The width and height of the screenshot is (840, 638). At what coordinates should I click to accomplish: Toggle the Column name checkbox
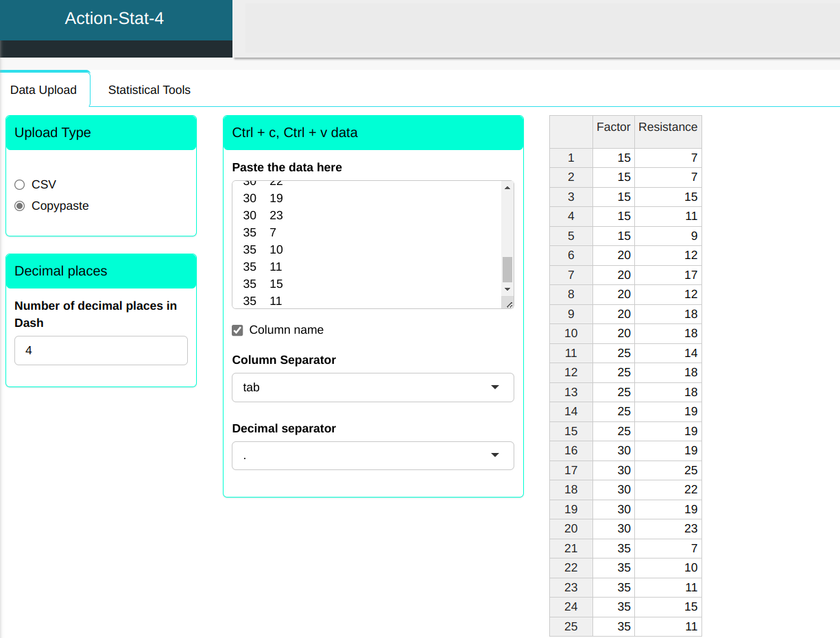coord(238,330)
